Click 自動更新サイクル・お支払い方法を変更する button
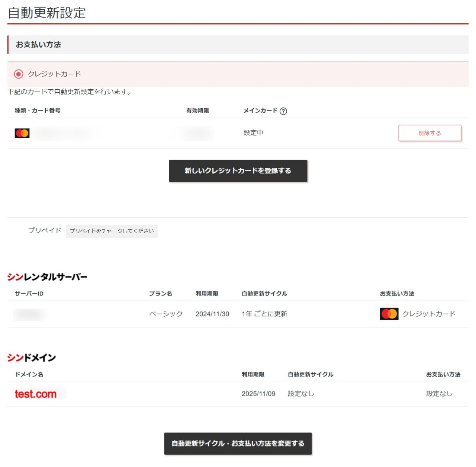 (x=238, y=444)
